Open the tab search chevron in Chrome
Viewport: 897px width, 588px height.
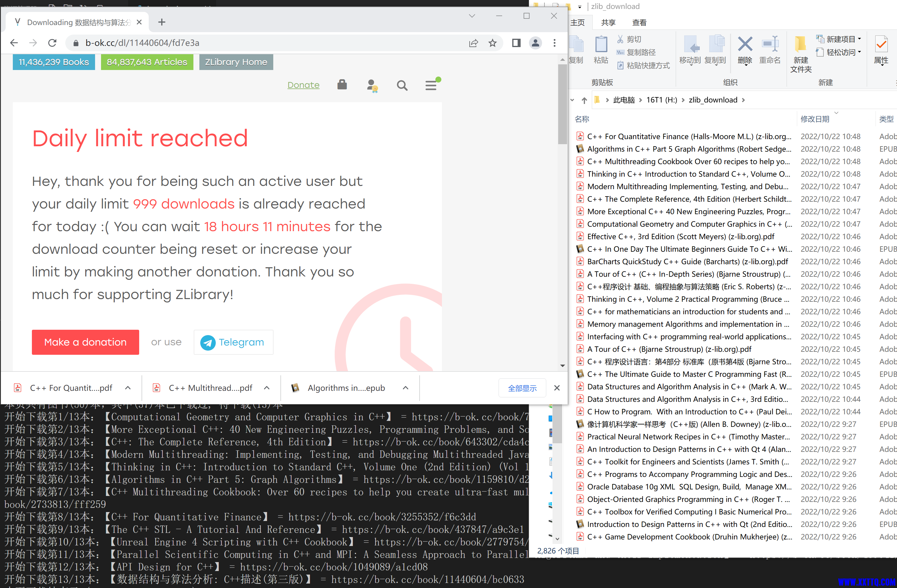click(472, 16)
